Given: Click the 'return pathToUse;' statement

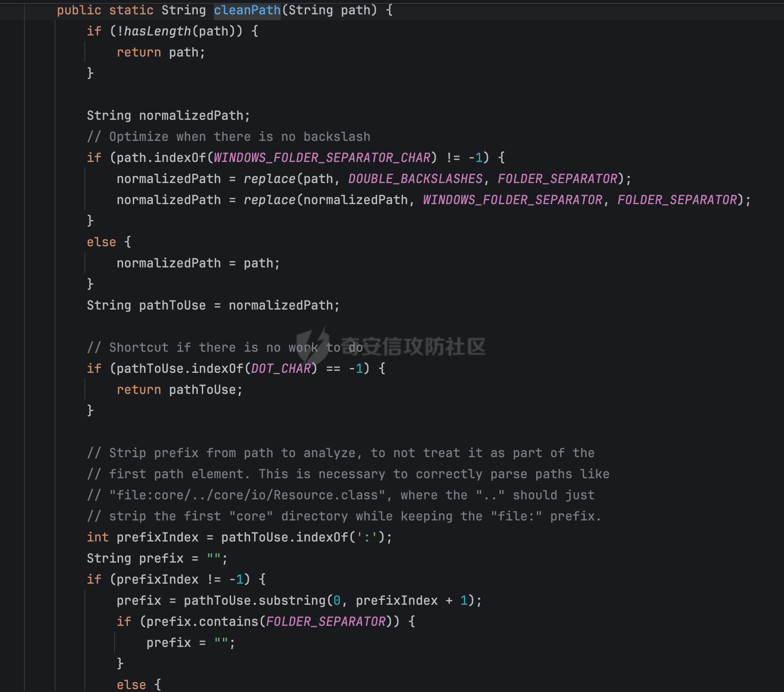Looking at the screenshot, I should 180,390.
